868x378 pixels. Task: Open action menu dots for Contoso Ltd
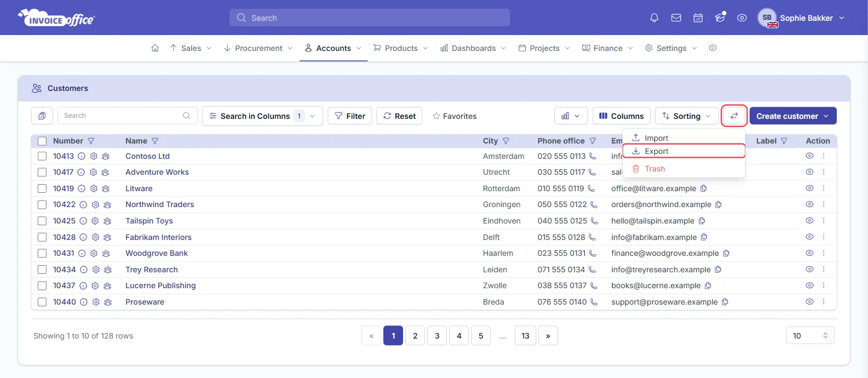tap(824, 156)
